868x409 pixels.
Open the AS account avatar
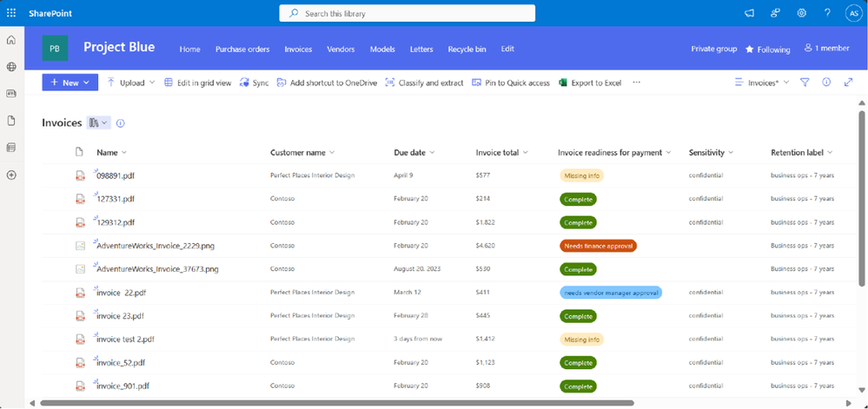pos(853,13)
